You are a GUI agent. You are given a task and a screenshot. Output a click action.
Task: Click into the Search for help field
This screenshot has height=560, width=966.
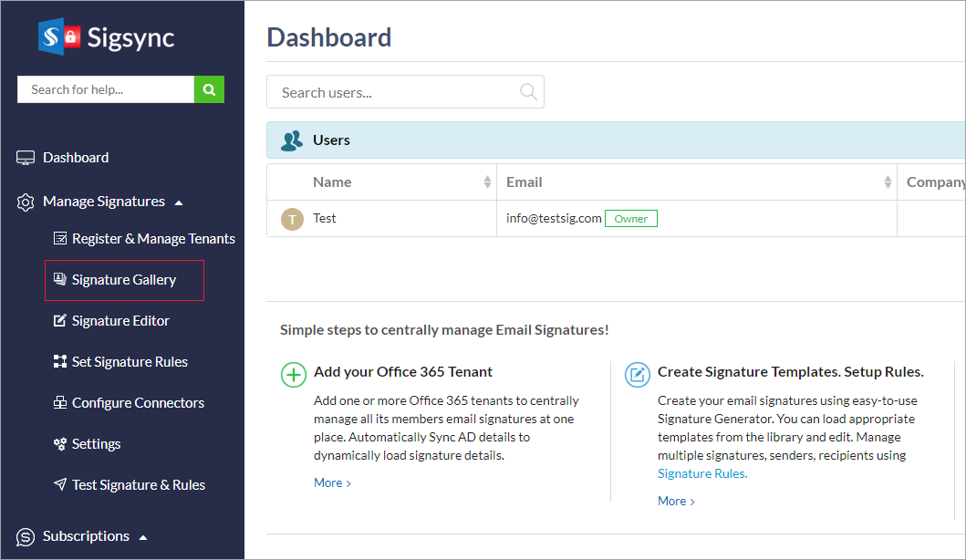105,89
